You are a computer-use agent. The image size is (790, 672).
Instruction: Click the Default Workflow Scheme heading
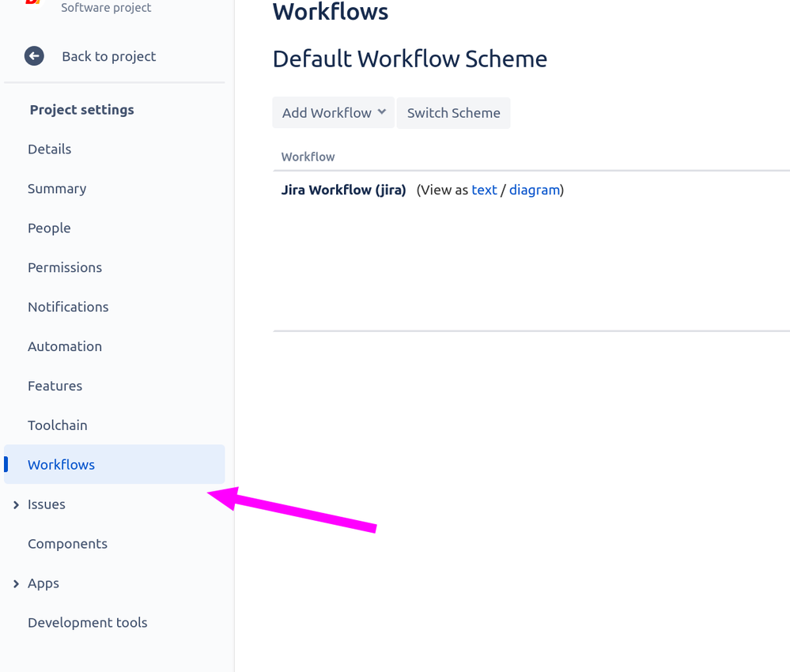click(410, 59)
